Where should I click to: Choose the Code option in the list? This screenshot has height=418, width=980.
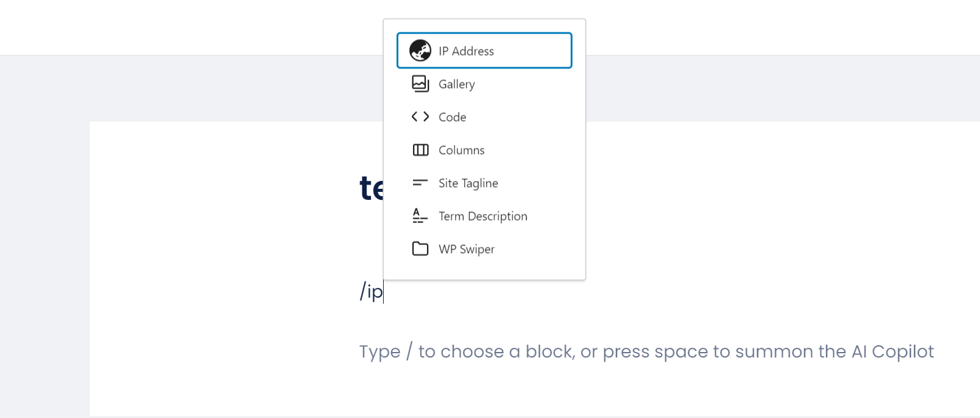(485, 117)
